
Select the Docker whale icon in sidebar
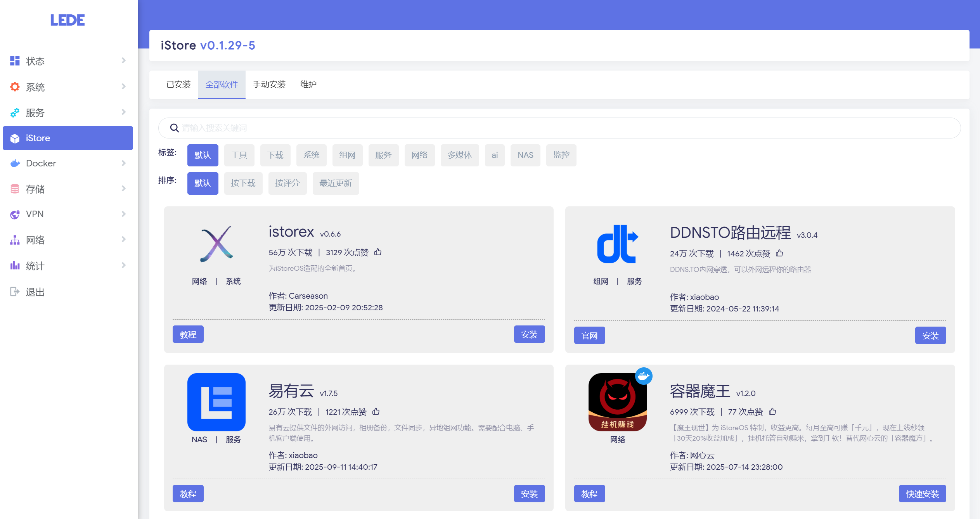pyautogui.click(x=15, y=163)
